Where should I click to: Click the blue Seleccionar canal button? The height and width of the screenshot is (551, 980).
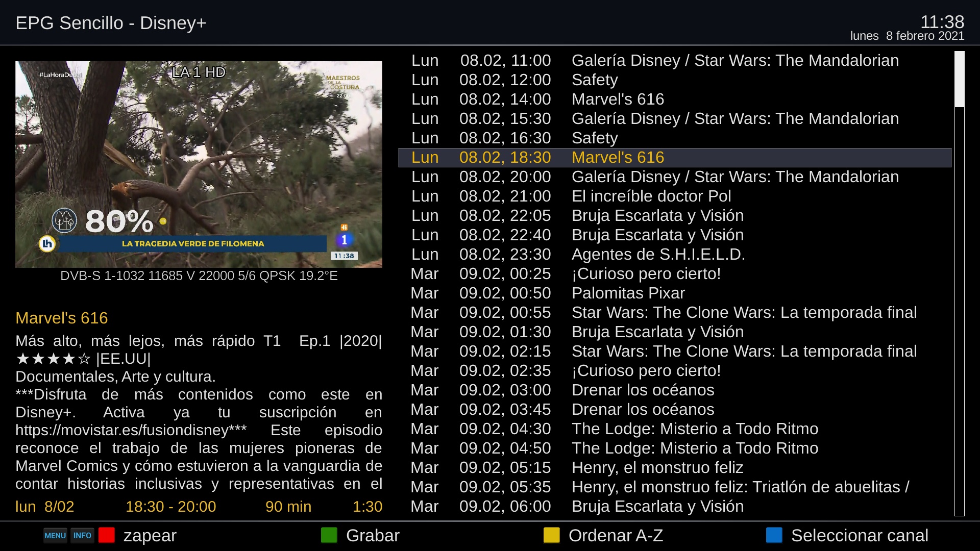point(774,535)
